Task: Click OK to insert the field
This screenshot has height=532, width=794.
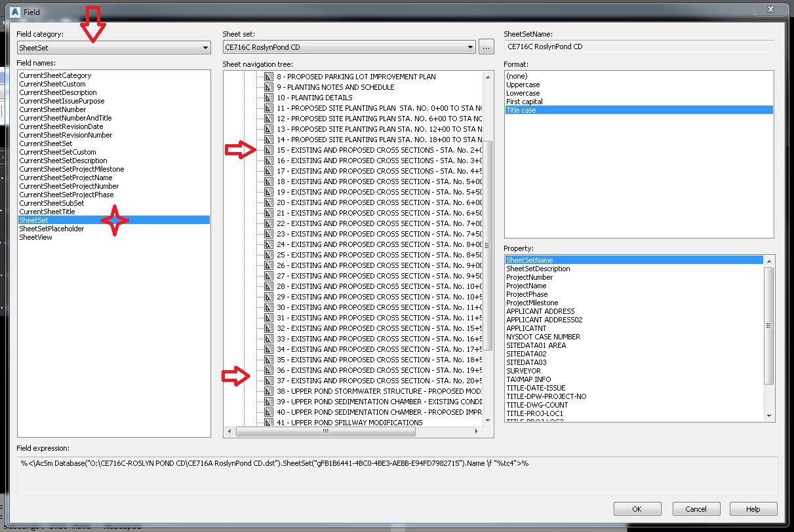Action: [x=637, y=508]
